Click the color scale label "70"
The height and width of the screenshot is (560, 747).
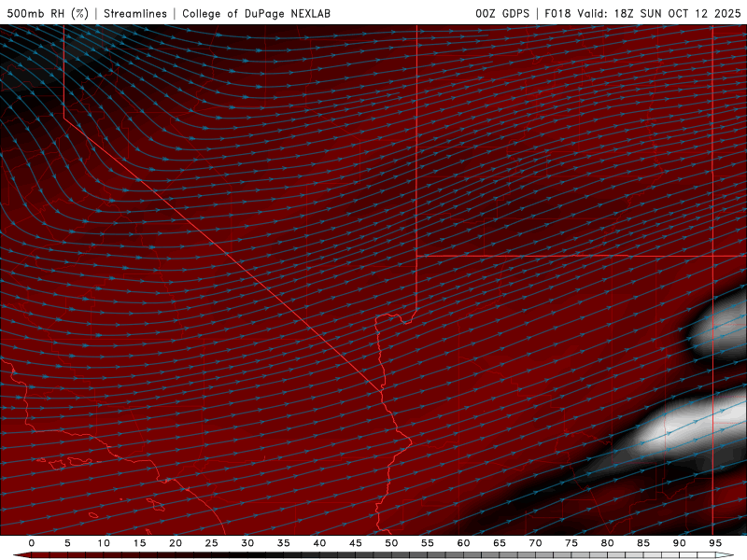click(535, 543)
